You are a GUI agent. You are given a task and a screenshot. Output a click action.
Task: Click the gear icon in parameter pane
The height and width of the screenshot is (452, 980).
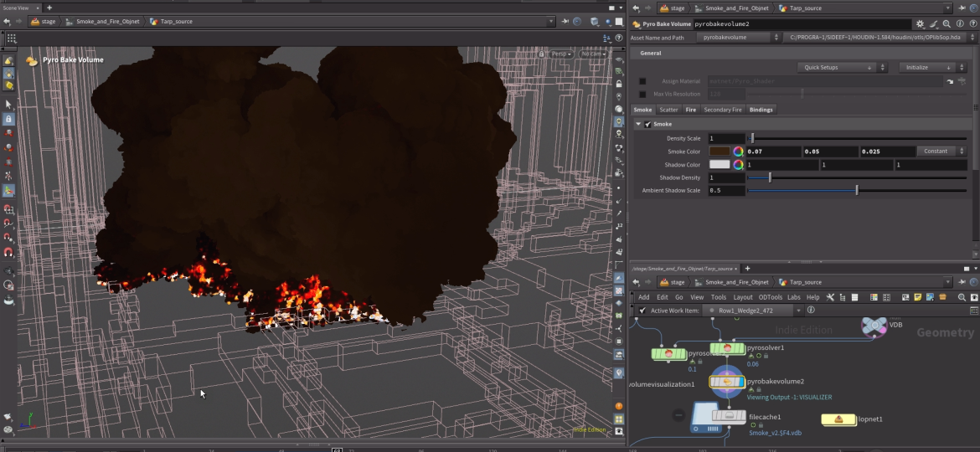click(x=920, y=24)
